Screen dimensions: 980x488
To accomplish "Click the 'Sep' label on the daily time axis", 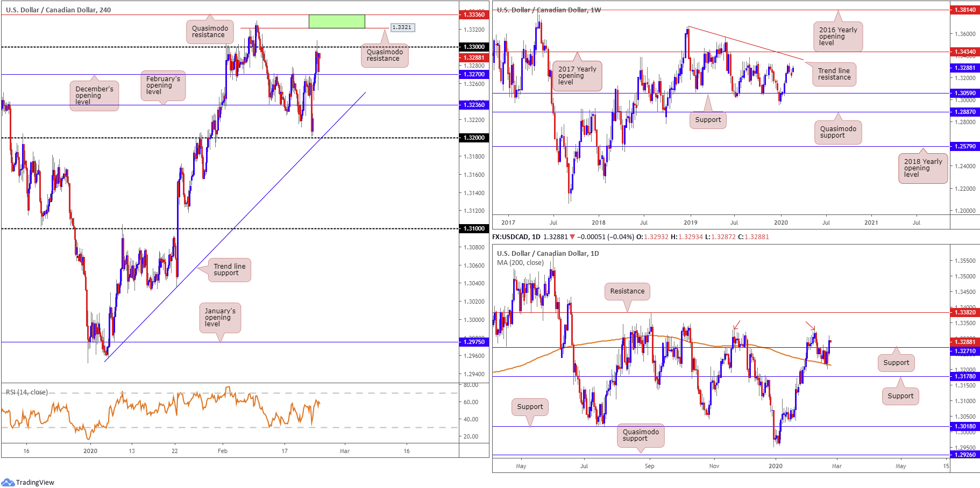I will (x=650, y=467).
